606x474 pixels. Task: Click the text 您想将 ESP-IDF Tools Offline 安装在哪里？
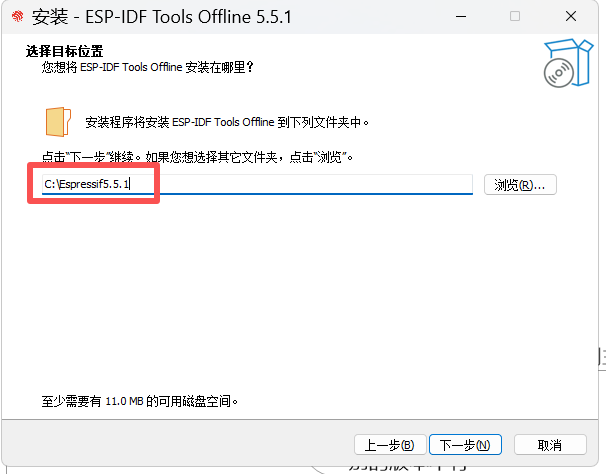[x=148, y=67]
